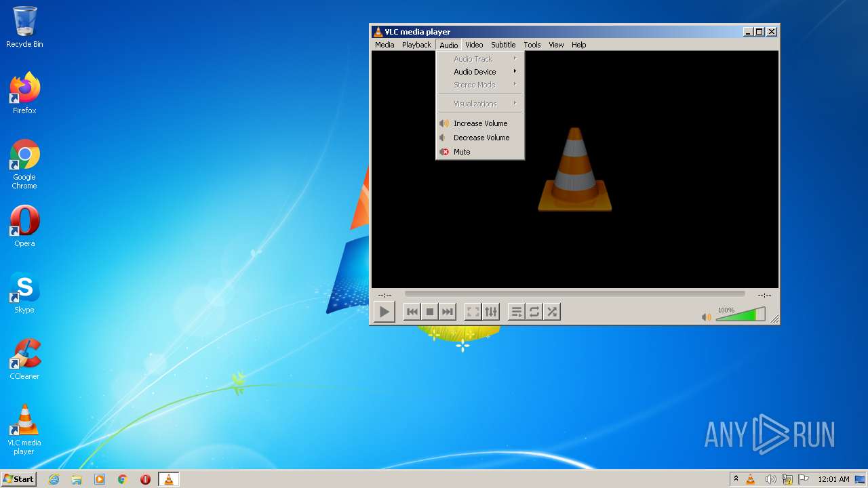Screen dimensions: 868x488
Task: Select the Opera desktop shortcut
Action: 24,226
